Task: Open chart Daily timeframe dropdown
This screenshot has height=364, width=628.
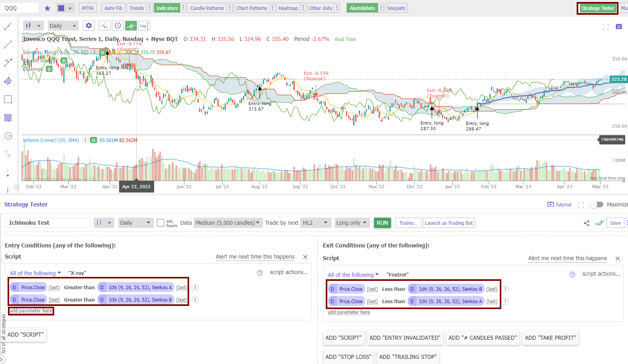Action: coord(63,26)
